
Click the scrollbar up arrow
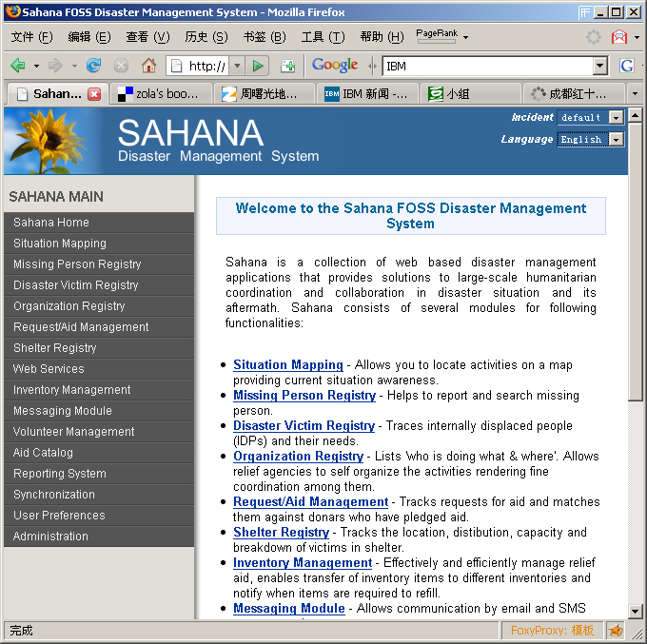click(636, 115)
